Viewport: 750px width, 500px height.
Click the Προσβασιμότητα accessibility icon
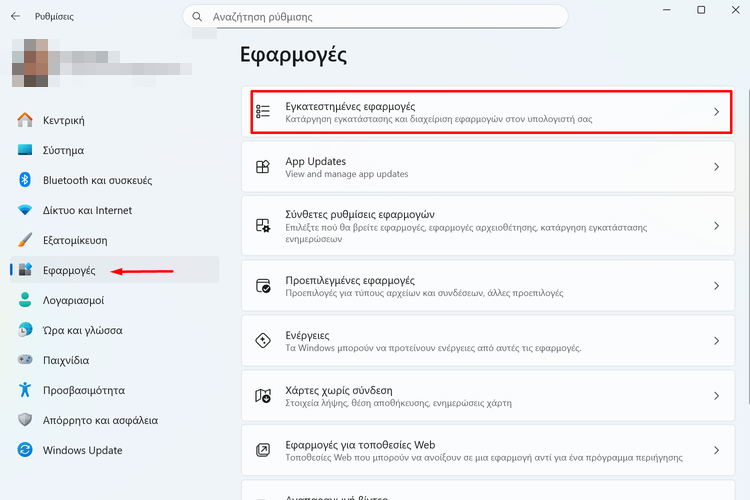click(26, 390)
